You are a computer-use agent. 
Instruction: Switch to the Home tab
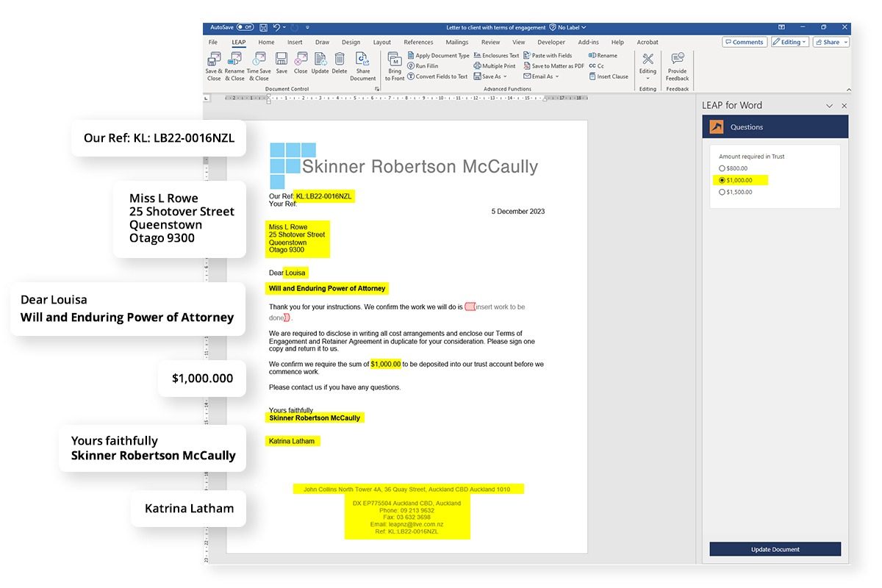click(266, 42)
